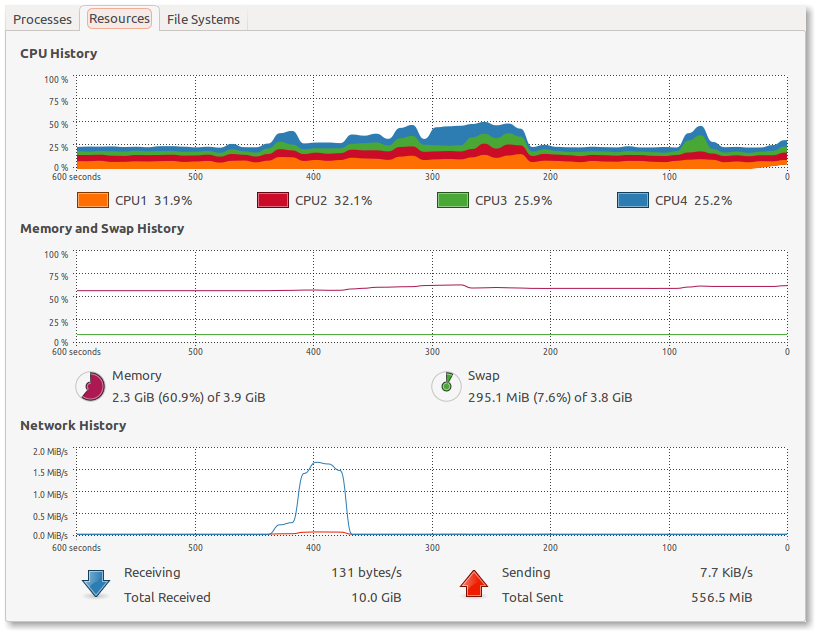This screenshot has height=631, width=815.
Task: Click the Network History heading
Action: (x=73, y=426)
